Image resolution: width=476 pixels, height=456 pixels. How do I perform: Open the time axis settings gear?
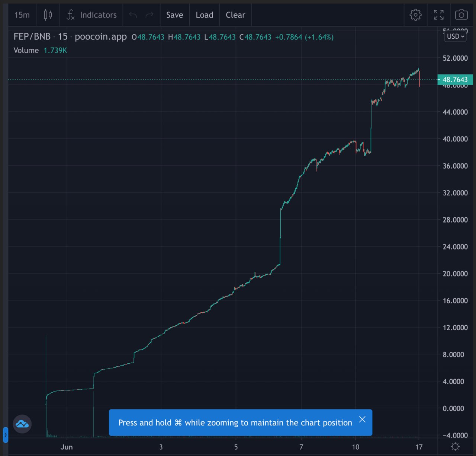455,446
